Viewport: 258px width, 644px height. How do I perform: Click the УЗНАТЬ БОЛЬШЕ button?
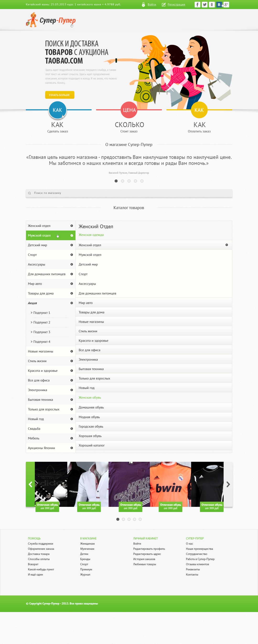pos(60,95)
